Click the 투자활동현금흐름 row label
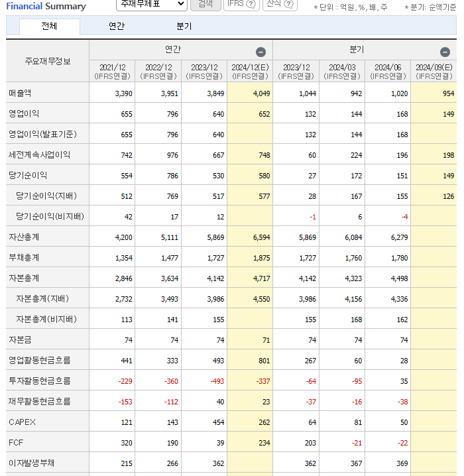Viewport: 464px width, 476px height. [40, 381]
